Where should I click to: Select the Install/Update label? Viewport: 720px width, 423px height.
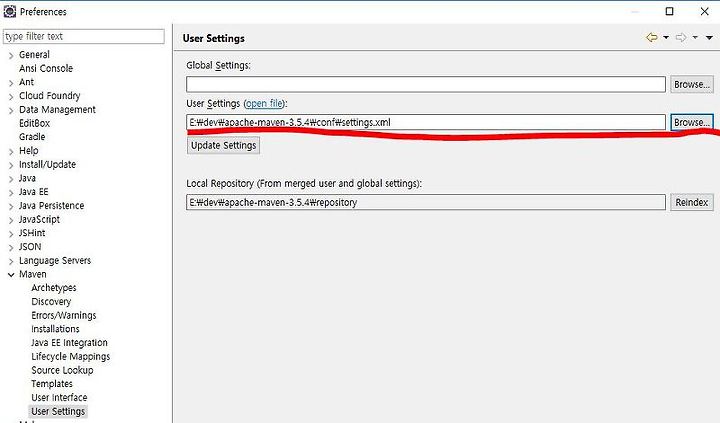point(47,164)
